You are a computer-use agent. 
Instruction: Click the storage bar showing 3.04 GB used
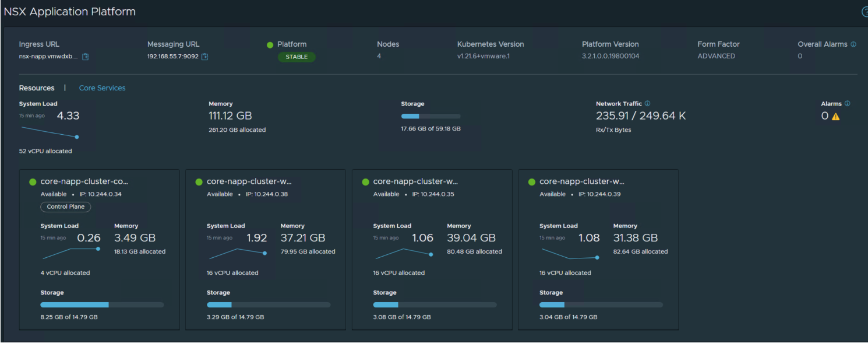point(601,304)
